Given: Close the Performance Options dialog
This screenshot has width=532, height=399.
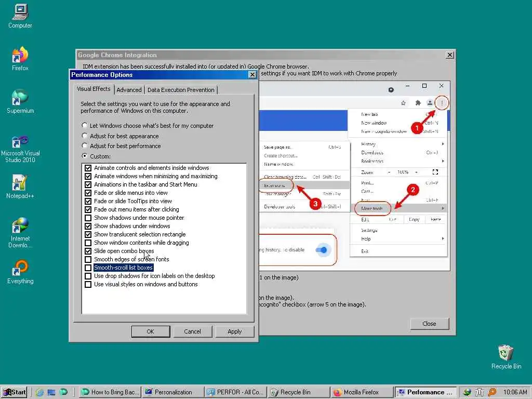Looking at the screenshot, I should (252, 75).
